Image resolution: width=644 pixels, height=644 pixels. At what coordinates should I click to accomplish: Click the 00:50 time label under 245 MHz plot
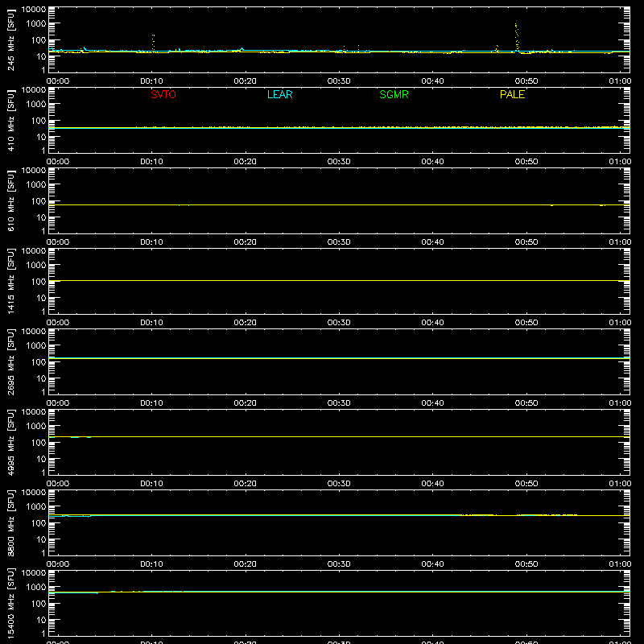pos(526,81)
